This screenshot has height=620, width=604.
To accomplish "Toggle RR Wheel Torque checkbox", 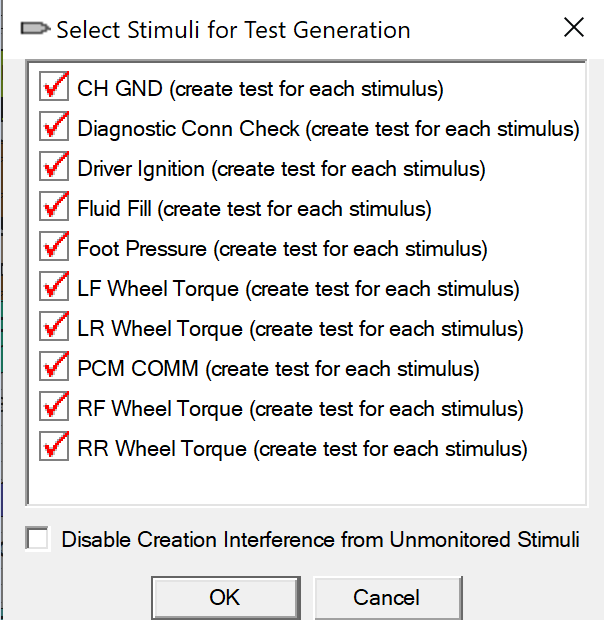I will [54, 446].
